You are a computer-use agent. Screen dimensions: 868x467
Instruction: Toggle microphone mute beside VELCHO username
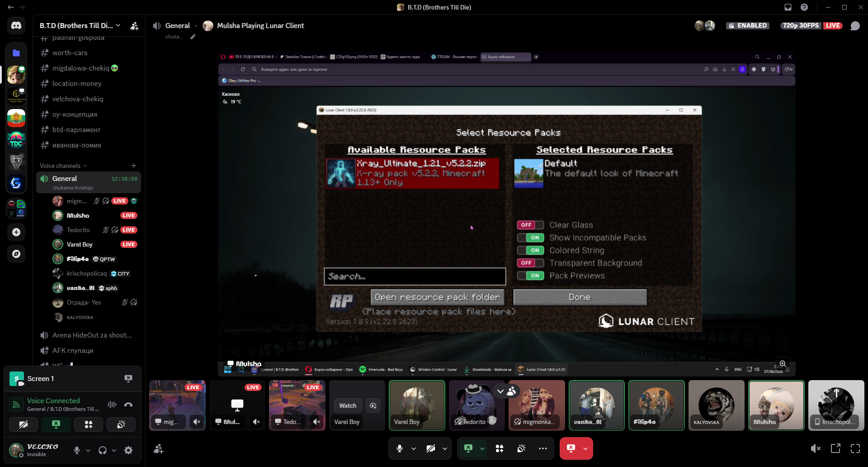(x=77, y=450)
